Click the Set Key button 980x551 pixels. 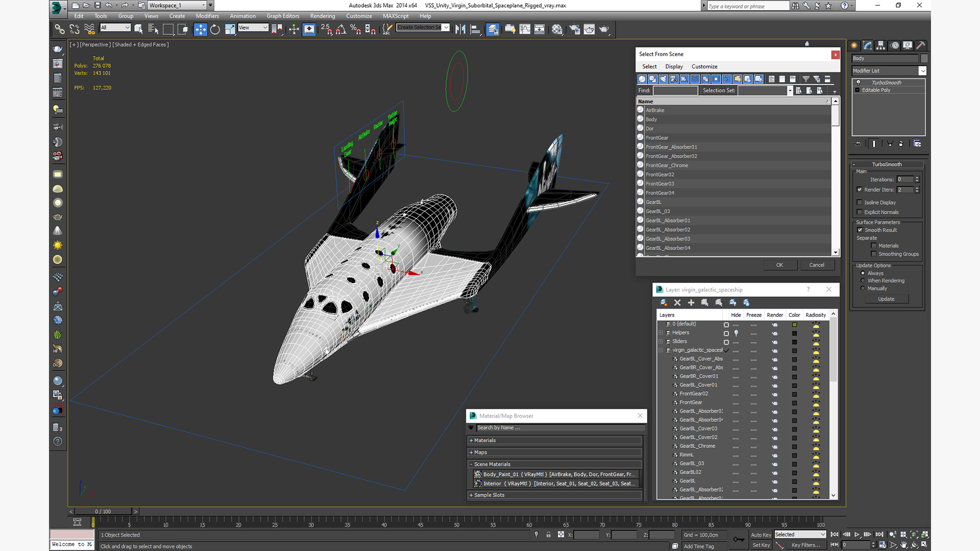tap(761, 545)
